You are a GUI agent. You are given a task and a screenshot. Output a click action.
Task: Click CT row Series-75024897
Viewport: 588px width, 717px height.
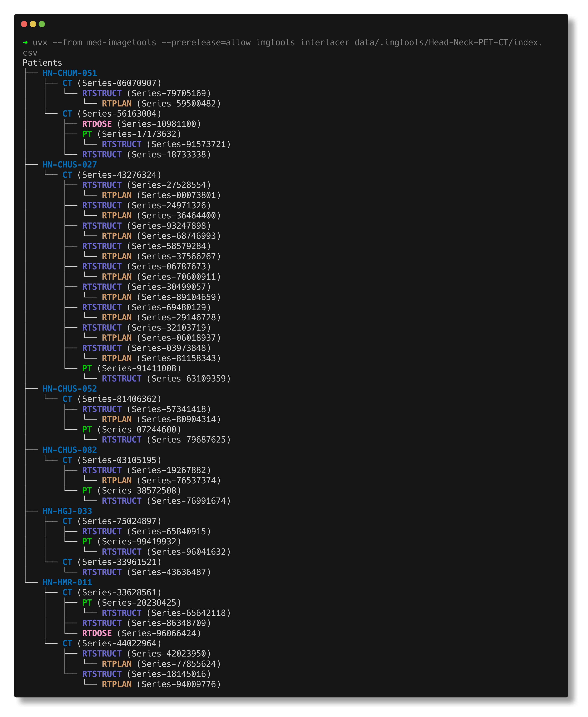(112, 521)
